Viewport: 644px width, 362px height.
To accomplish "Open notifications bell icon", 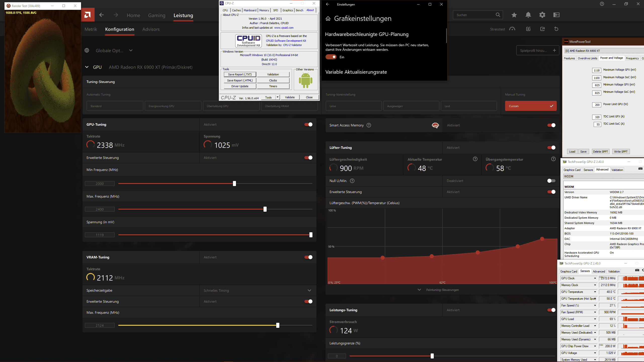I will coord(528,15).
